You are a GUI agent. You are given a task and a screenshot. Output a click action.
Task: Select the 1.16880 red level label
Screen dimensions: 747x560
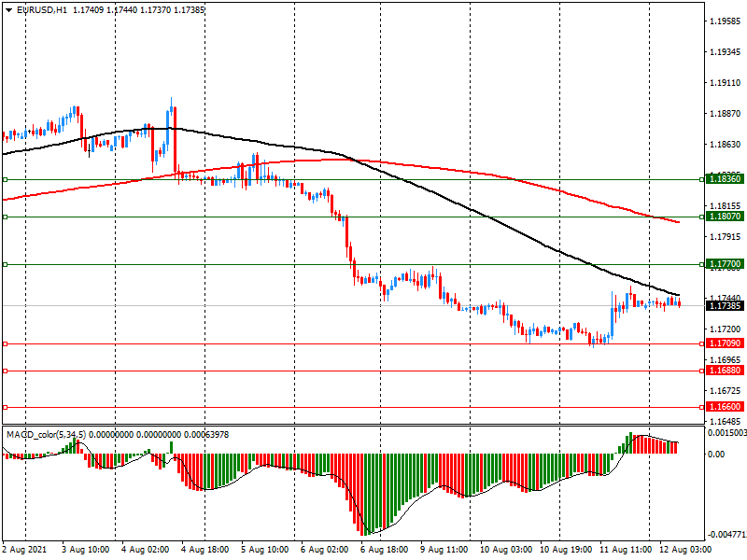tap(726, 371)
